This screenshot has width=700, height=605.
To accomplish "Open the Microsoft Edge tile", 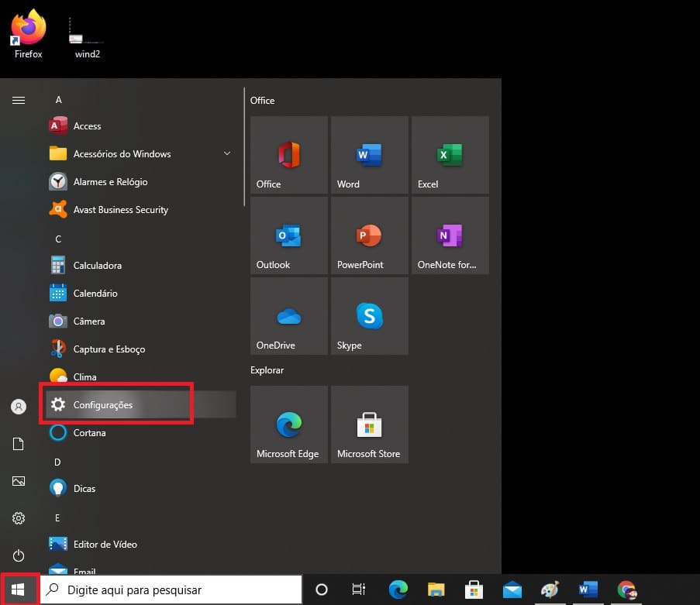I will click(x=289, y=425).
